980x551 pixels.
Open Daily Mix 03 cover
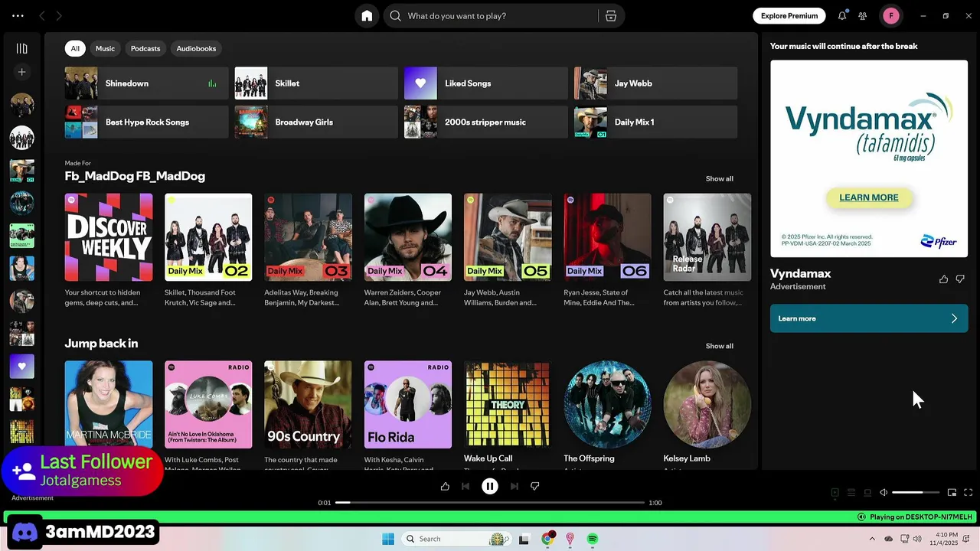click(x=308, y=237)
